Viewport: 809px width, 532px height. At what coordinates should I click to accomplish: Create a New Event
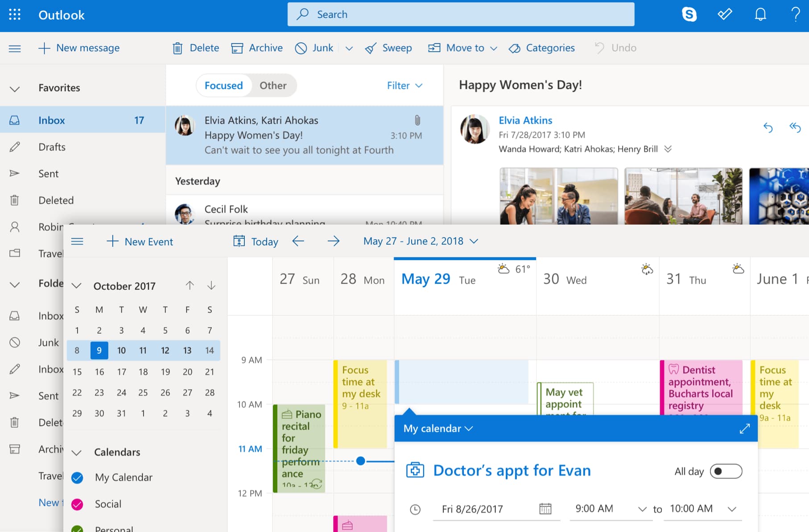click(x=140, y=241)
